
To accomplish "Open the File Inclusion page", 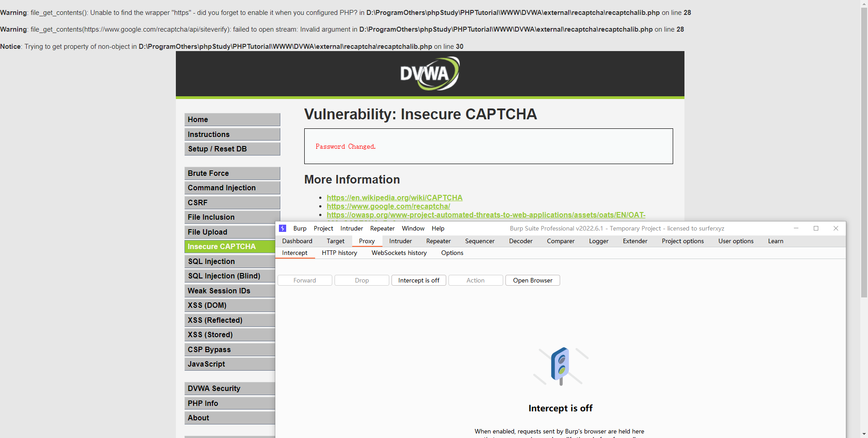I will pos(232,217).
